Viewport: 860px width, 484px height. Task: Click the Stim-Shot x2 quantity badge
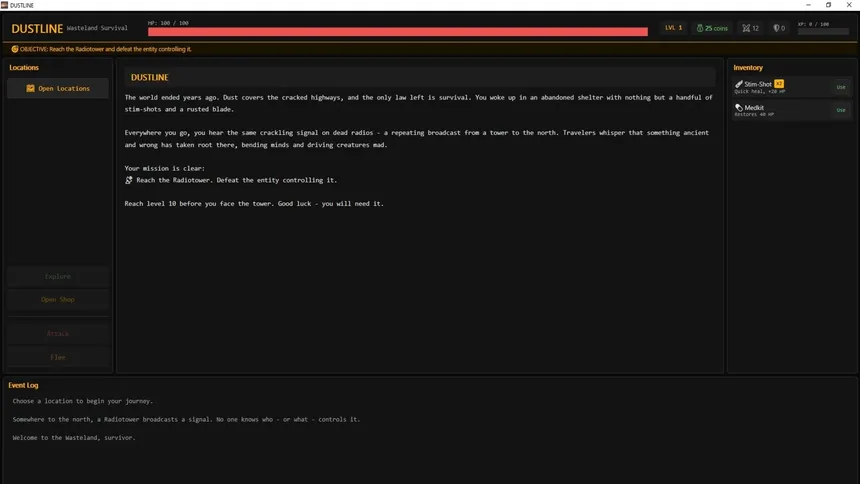coord(779,84)
